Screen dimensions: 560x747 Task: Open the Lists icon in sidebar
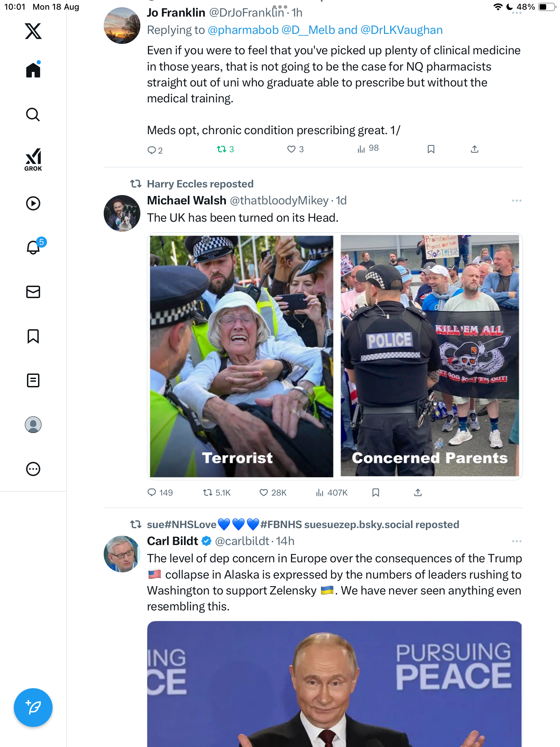click(33, 380)
